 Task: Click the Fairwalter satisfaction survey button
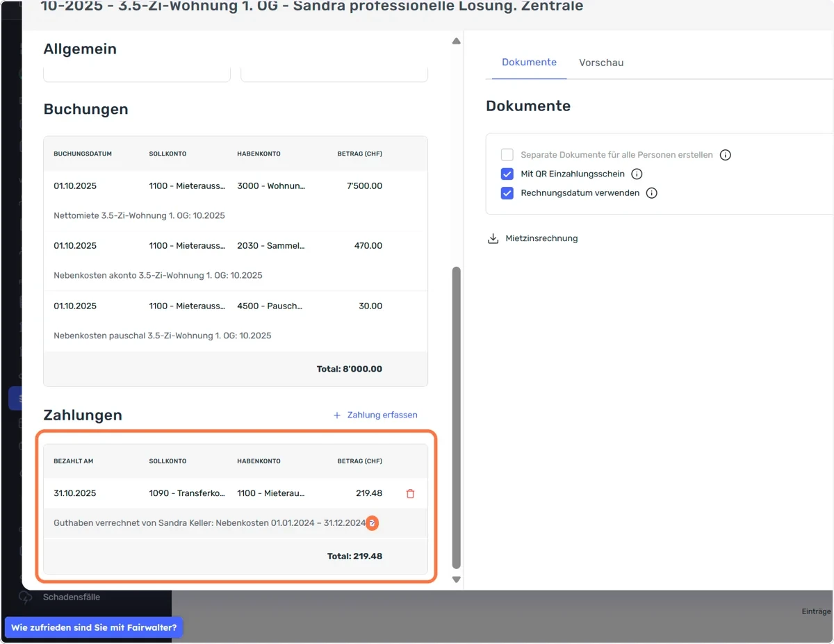pyautogui.click(x=94, y=627)
